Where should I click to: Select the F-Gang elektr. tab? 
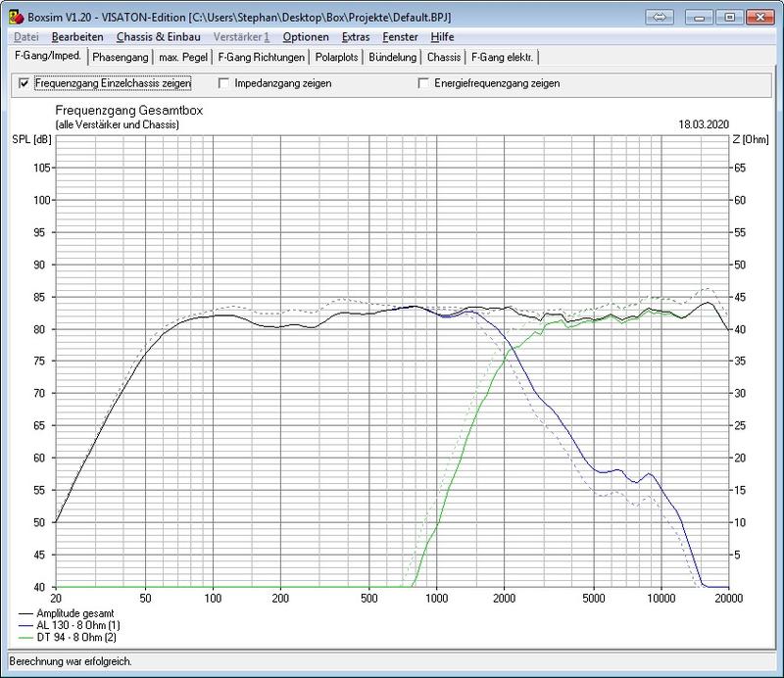coord(501,57)
